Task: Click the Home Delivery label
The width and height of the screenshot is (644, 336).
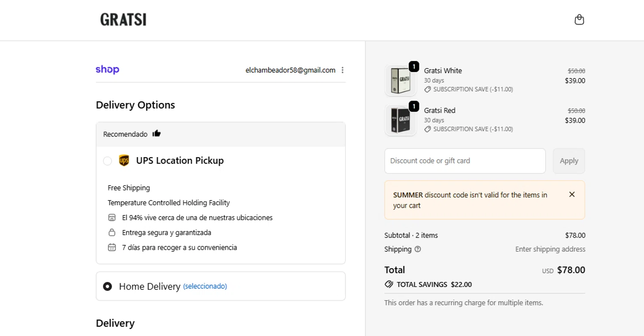Action: point(149,286)
